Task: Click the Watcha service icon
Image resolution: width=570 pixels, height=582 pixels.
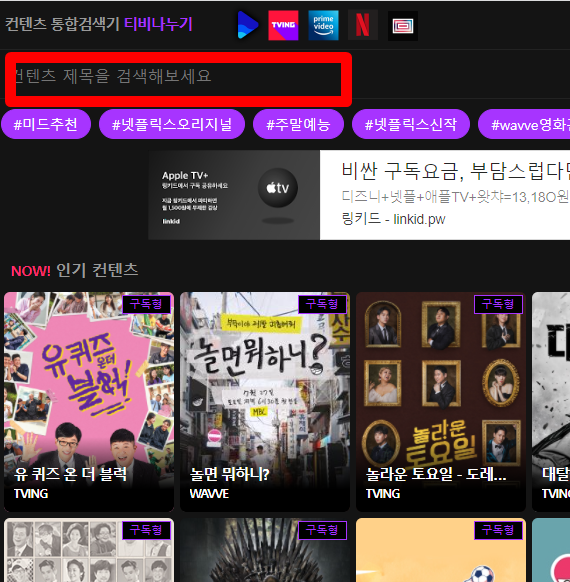Action: (403, 26)
